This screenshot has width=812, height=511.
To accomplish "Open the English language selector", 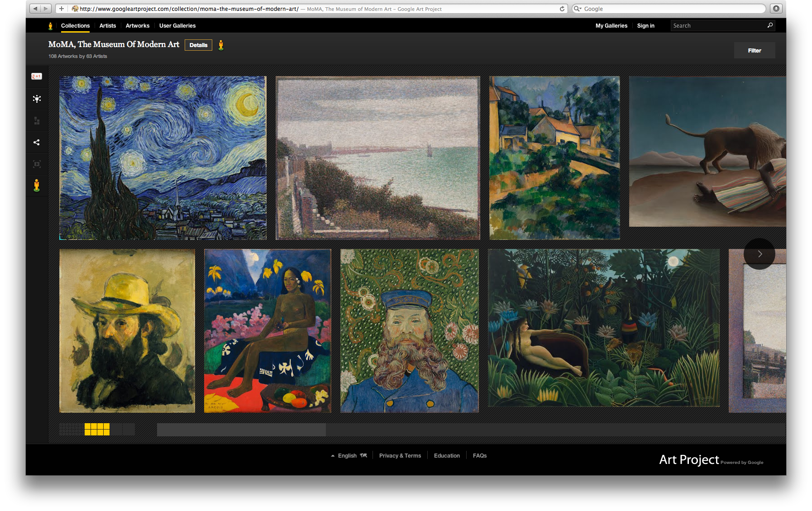I will point(349,455).
